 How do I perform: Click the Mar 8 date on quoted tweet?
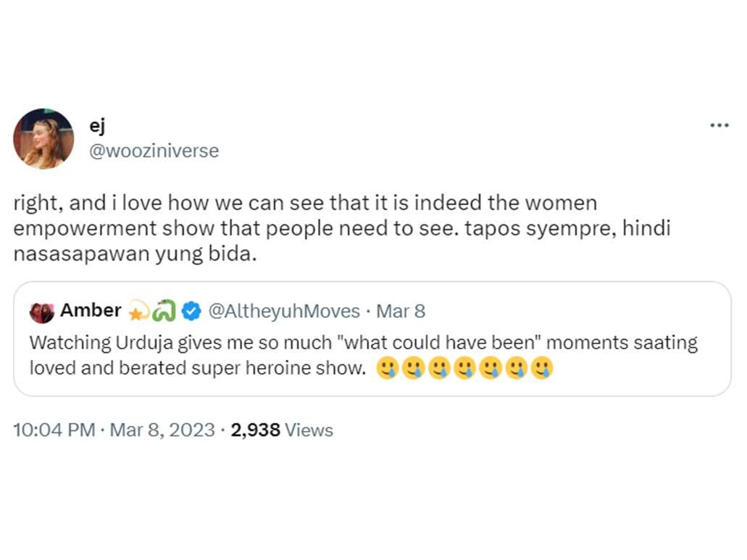click(x=402, y=311)
